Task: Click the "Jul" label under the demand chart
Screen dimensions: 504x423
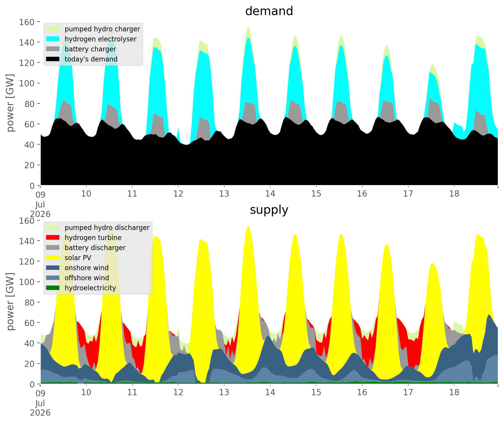Action: (40, 205)
